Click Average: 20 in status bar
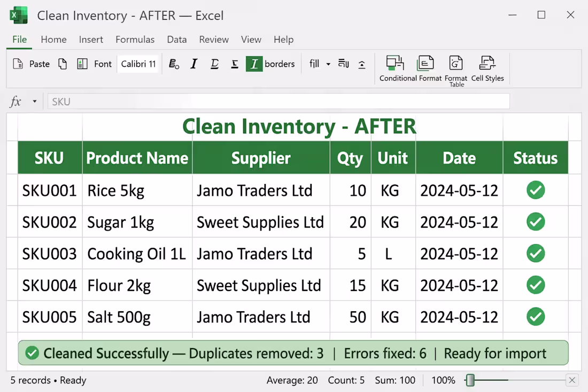The image size is (588, 392). click(x=292, y=380)
